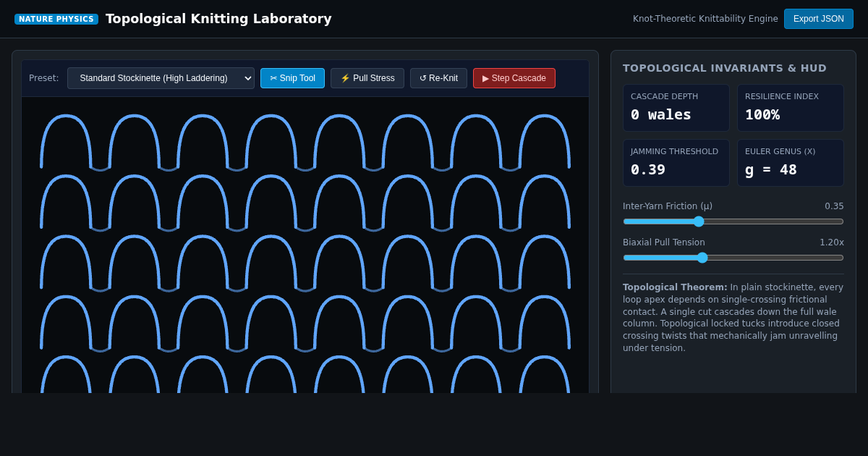Image resolution: width=868 pixels, height=456 pixels.
Task: Click Jamming Threshold value 0.39
Action: point(648,169)
